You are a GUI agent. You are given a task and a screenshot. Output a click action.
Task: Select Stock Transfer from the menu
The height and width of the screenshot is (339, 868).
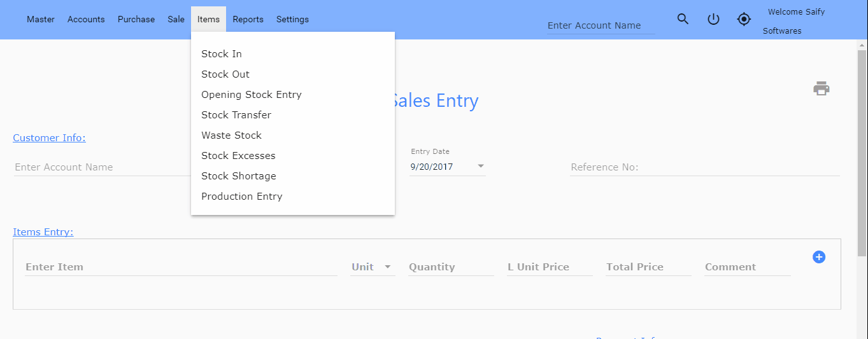236,115
